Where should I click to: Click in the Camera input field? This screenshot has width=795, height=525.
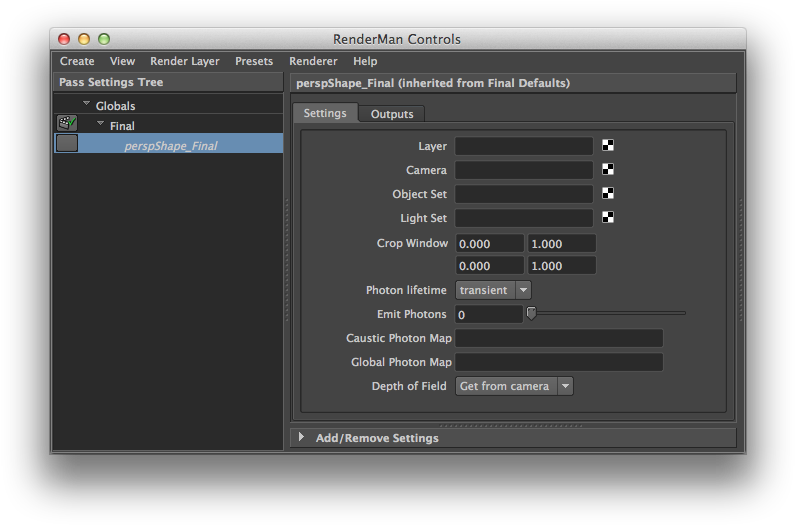tap(524, 170)
